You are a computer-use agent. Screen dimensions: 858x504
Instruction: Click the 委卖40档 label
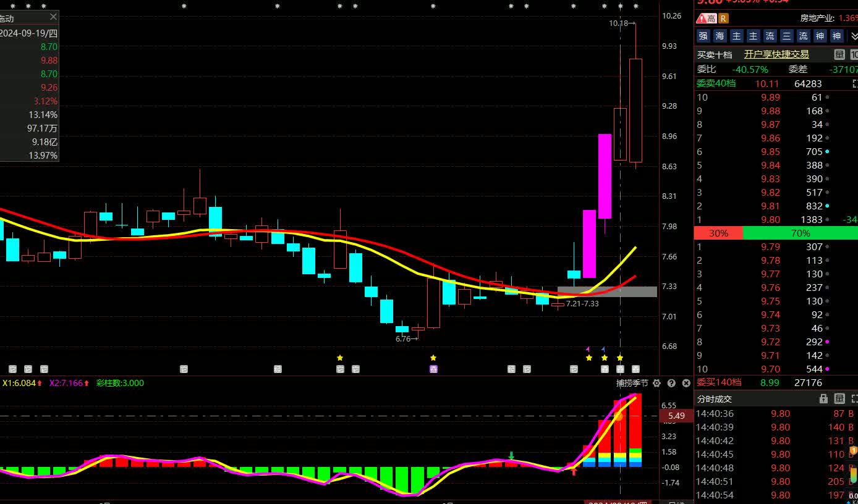(716, 83)
